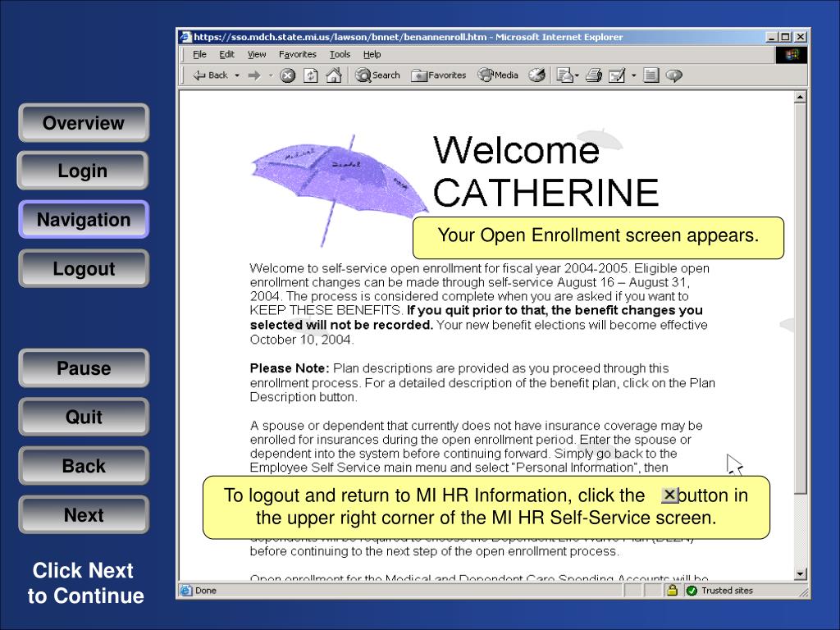This screenshot has width=840, height=630.
Task: Open the Tools menu
Action: pos(340,54)
